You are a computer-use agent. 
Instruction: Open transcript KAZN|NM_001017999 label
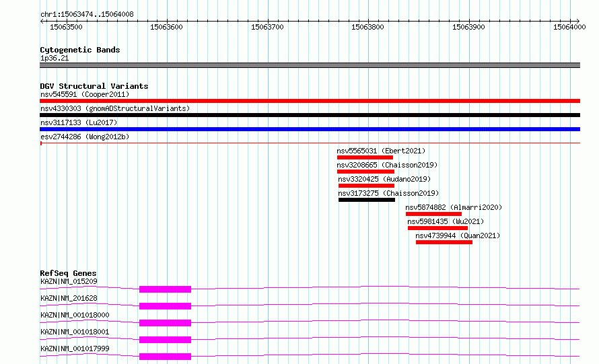(75, 349)
